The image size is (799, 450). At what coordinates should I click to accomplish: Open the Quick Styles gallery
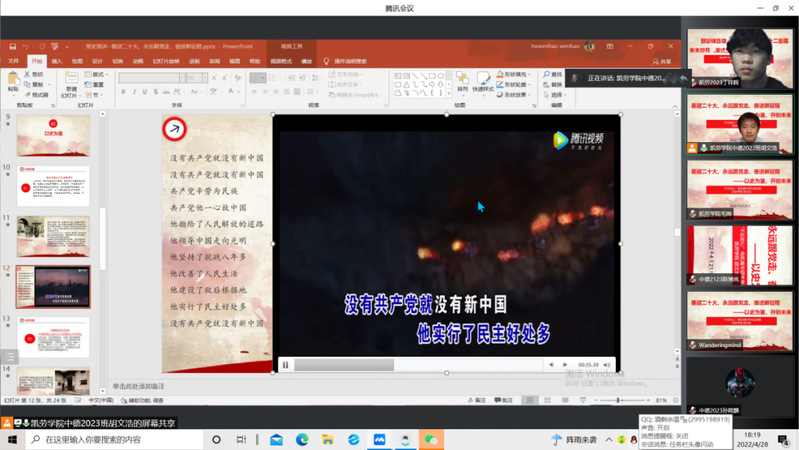point(484,84)
